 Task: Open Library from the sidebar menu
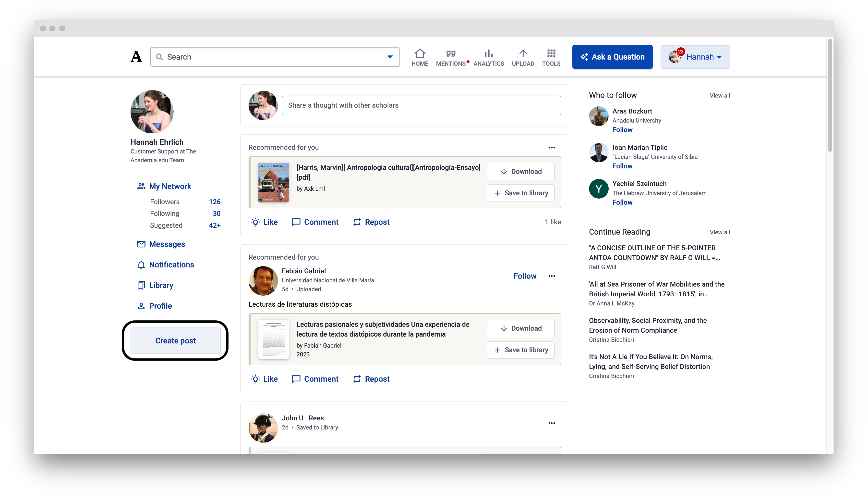pyautogui.click(x=161, y=285)
